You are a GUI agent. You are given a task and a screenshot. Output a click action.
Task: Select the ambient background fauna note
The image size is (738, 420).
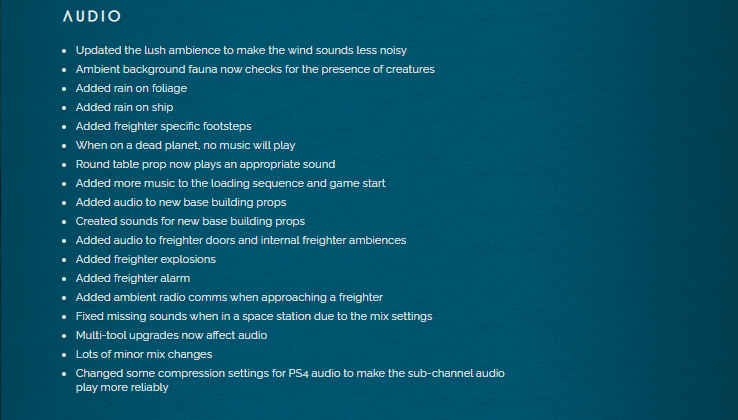point(255,69)
